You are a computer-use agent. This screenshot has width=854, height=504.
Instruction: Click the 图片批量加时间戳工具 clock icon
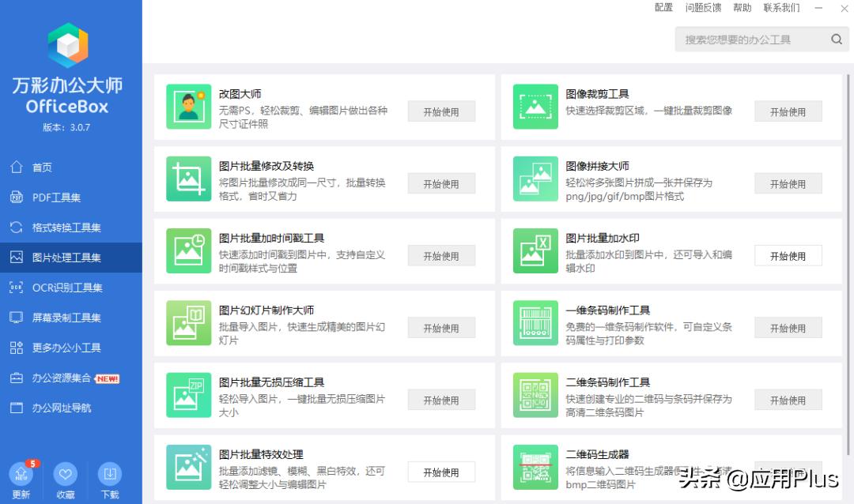[188, 250]
